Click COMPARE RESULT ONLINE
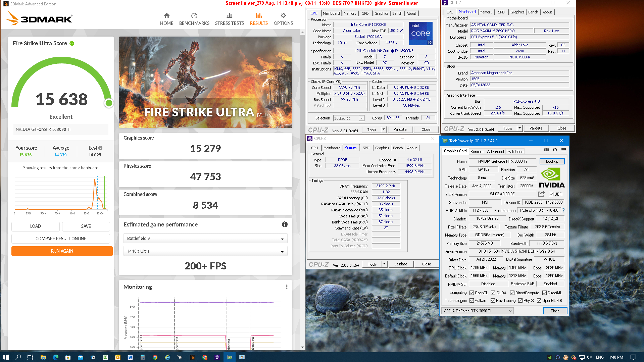Viewport: 644px width, 362px height. pyautogui.click(x=61, y=239)
